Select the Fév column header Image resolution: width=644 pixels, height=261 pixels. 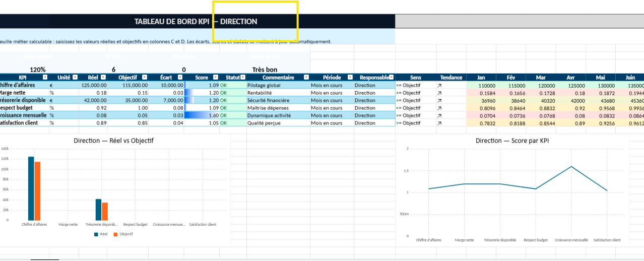coord(511,78)
